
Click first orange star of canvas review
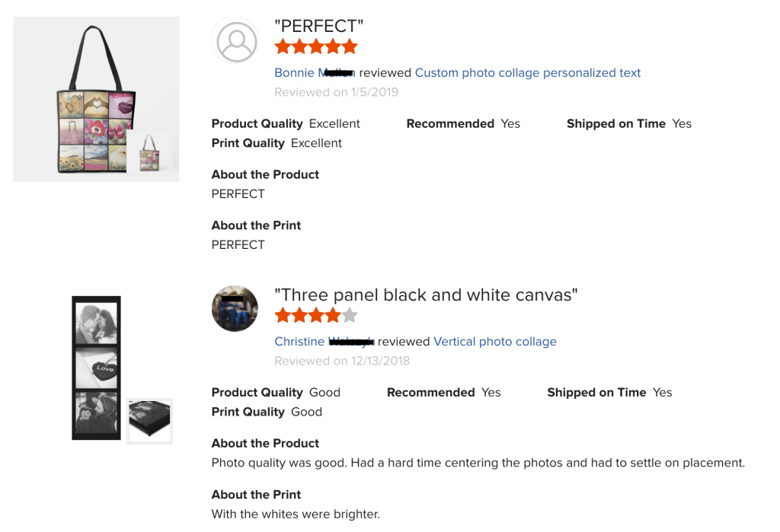click(283, 315)
